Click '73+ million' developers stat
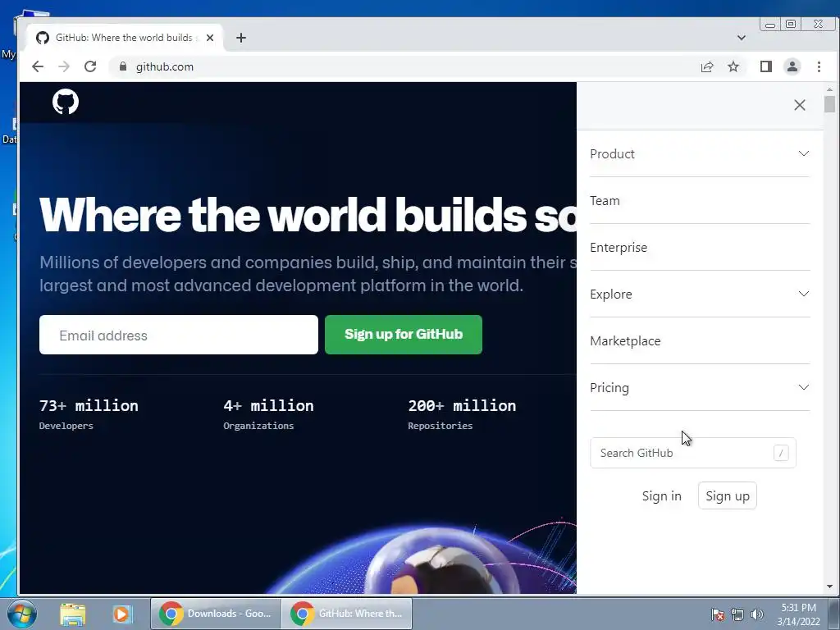 point(89,406)
